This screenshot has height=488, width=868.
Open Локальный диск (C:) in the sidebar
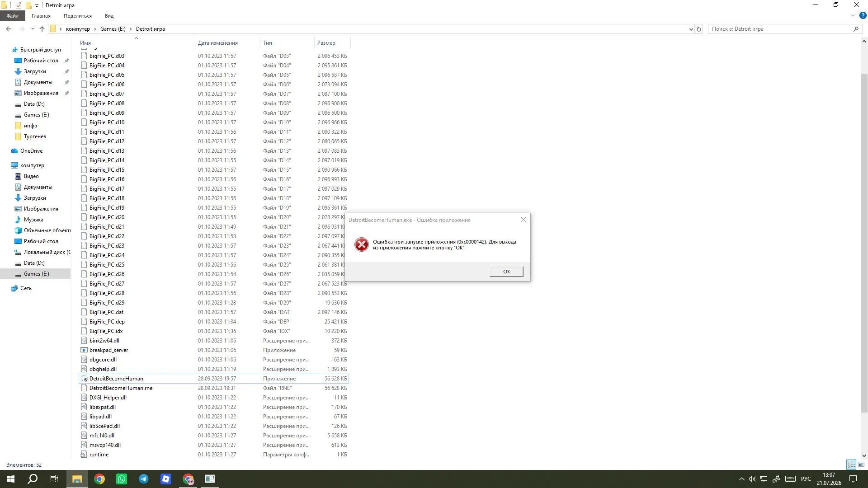pyautogui.click(x=47, y=252)
